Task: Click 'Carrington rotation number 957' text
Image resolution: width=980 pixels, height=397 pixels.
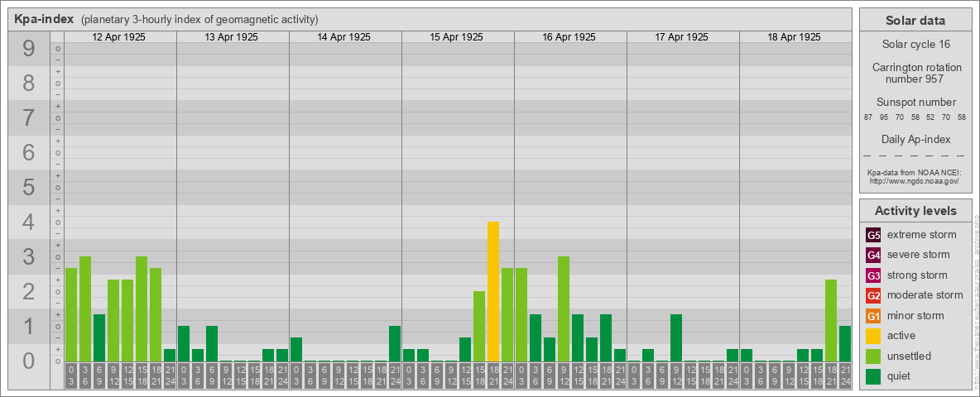Action: [x=915, y=73]
